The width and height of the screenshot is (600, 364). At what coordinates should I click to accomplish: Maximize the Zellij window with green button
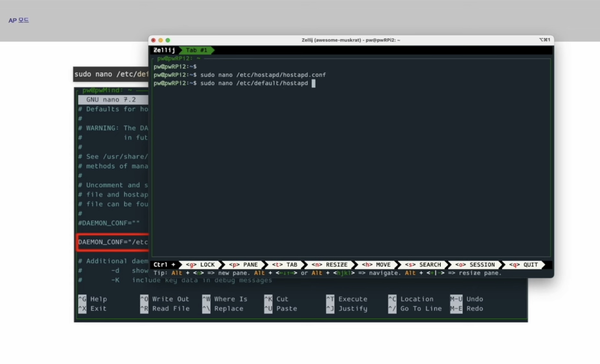(168, 40)
